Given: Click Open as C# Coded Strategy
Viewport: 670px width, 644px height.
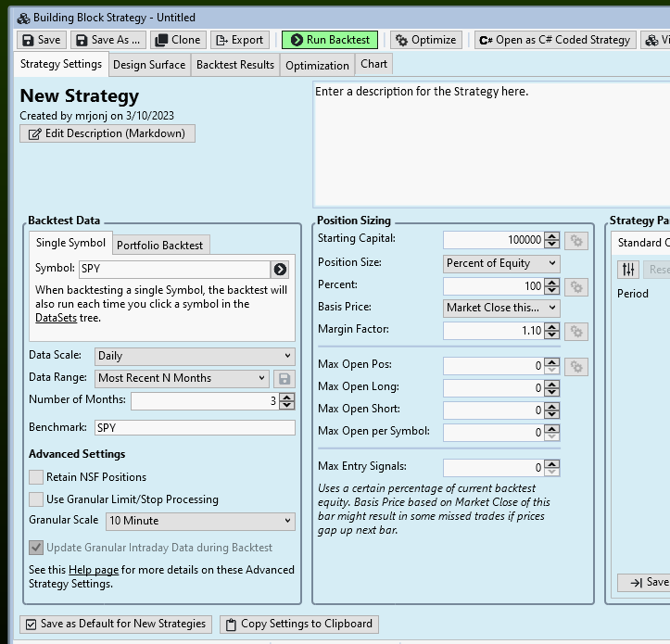Looking at the screenshot, I should point(555,40).
